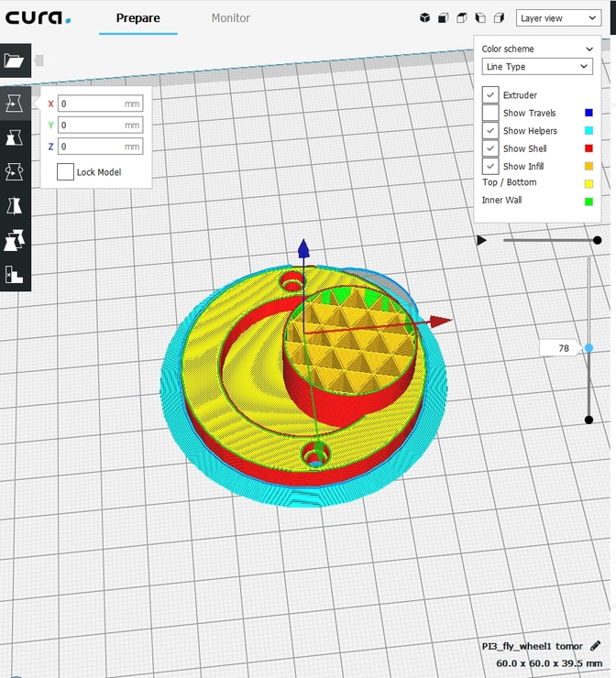The width and height of the screenshot is (616, 678).
Task: Click the pencil icon to rename job
Action: (x=596, y=646)
